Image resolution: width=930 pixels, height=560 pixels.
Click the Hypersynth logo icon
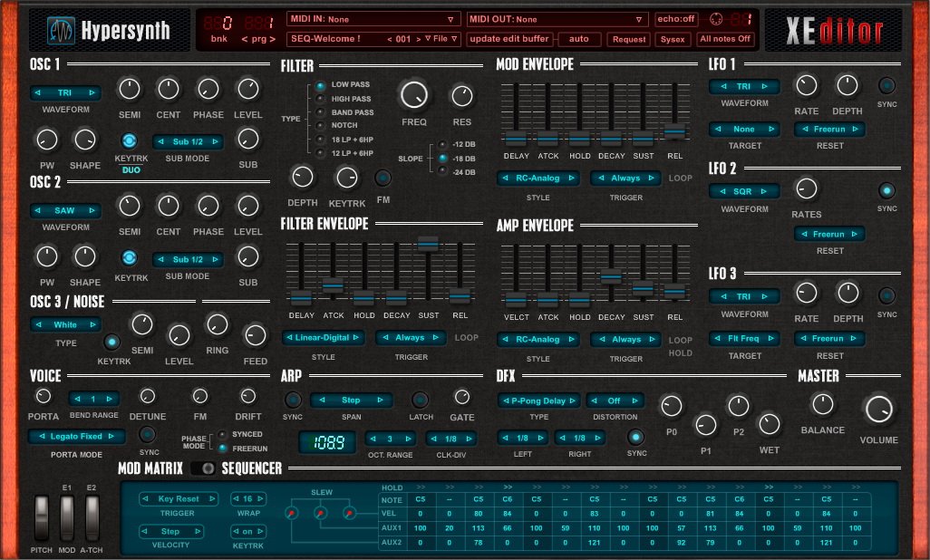tap(62, 30)
